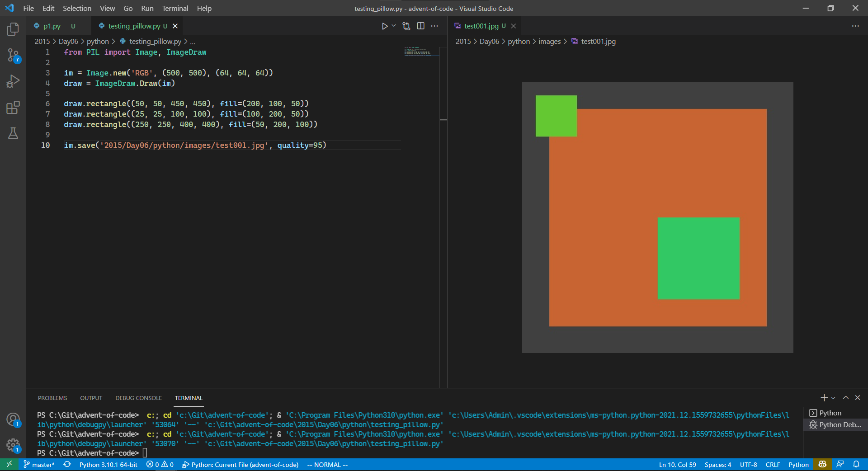Click line number 6 in the gutter
This screenshot has height=471, width=868.
click(x=47, y=104)
